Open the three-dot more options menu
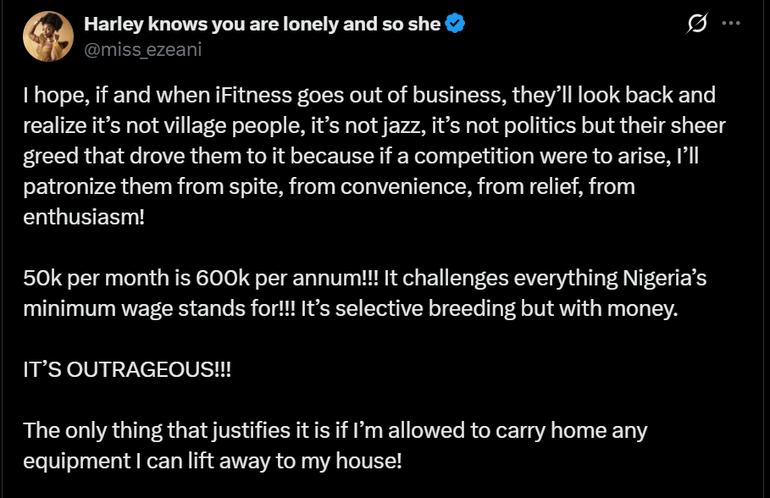This screenshot has width=770, height=498. 731,24
